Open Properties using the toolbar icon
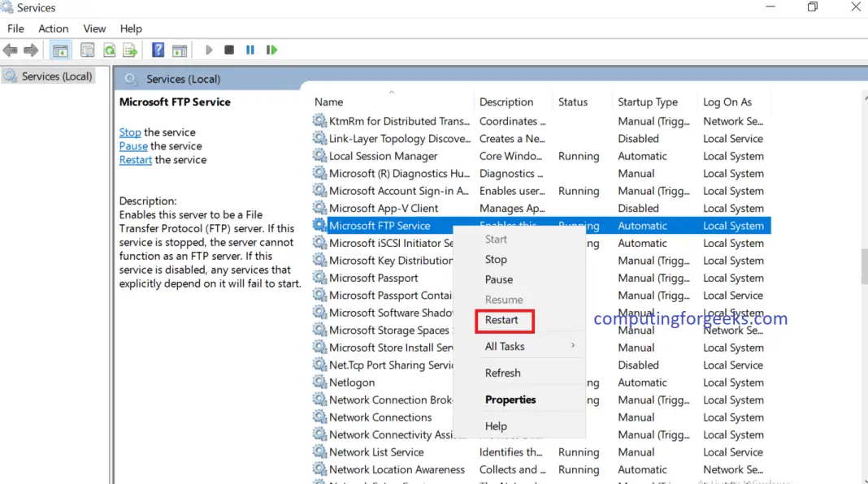The width and height of the screenshot is (868, 484). click(87, 50)
